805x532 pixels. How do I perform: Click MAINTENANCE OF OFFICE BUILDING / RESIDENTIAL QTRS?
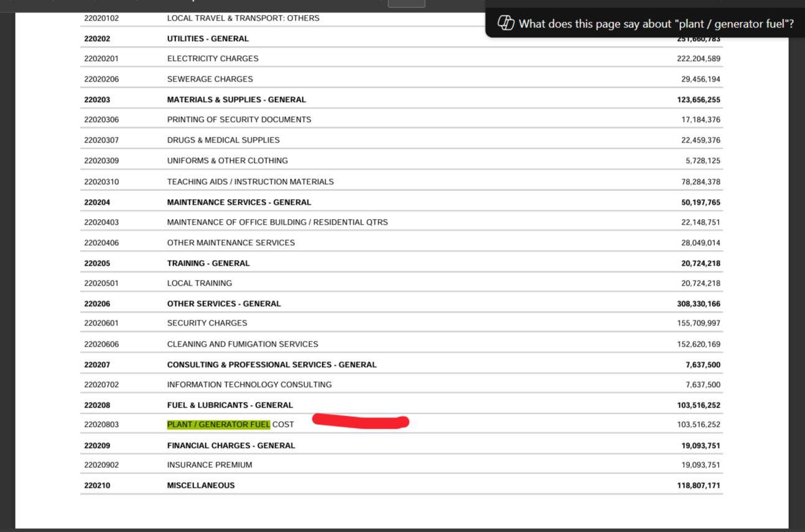277,222
